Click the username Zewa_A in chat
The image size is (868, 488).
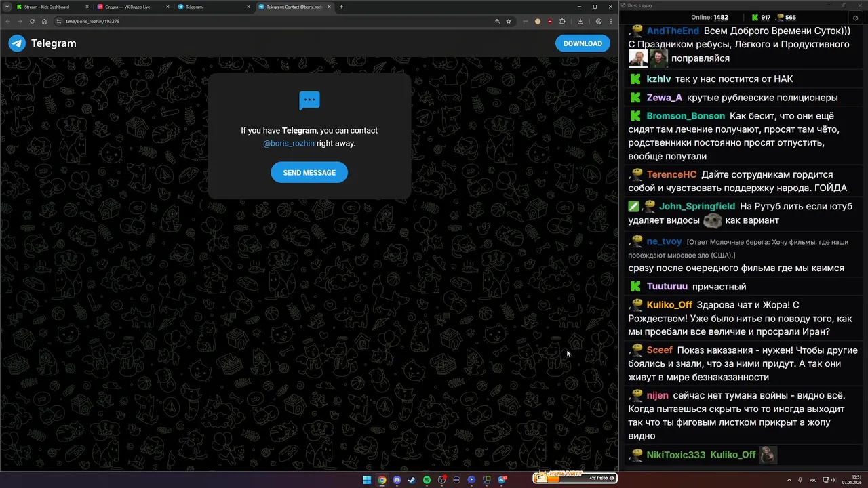point(665,98)
